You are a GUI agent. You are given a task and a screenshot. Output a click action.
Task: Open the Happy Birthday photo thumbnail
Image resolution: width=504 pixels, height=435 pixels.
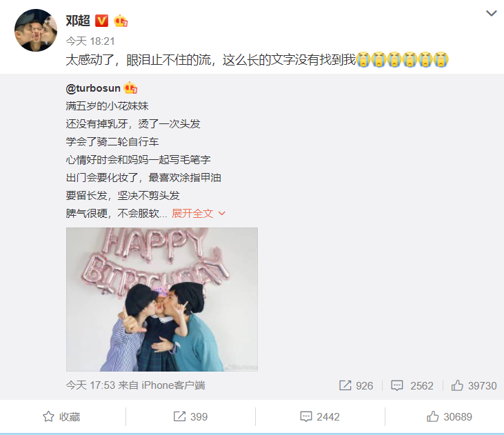tap(162, 299)
